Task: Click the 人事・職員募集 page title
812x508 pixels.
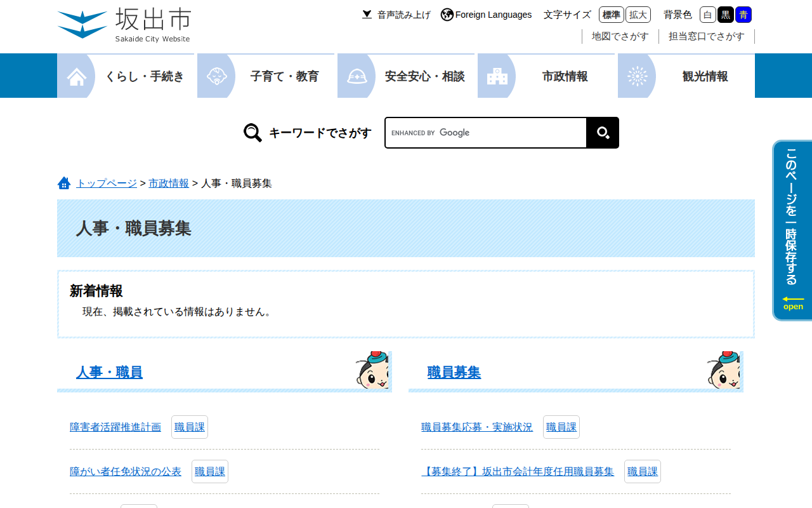Action: (x=133, y=229)
